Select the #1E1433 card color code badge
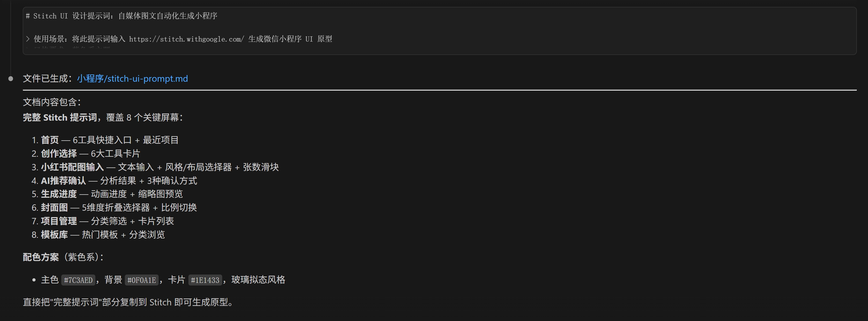868x321 pixels. (205, 280)
